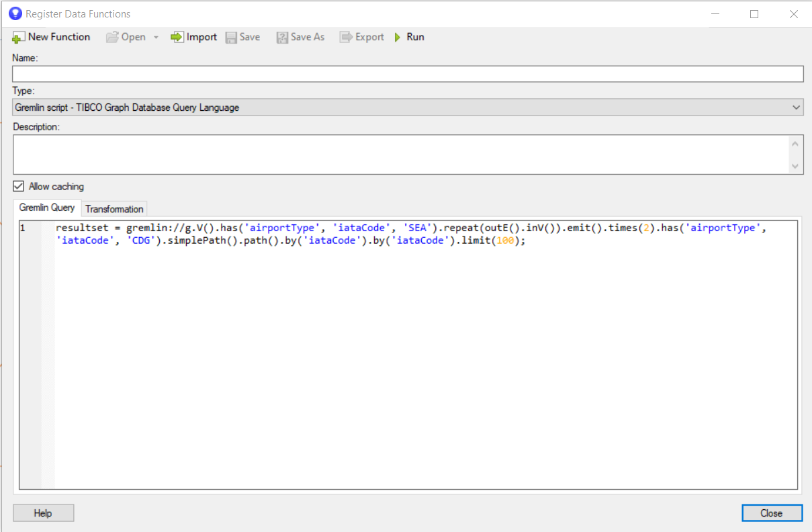812x532 pixels.
Task: Switch to the Transformation tab
Action: tap(114, 209)
